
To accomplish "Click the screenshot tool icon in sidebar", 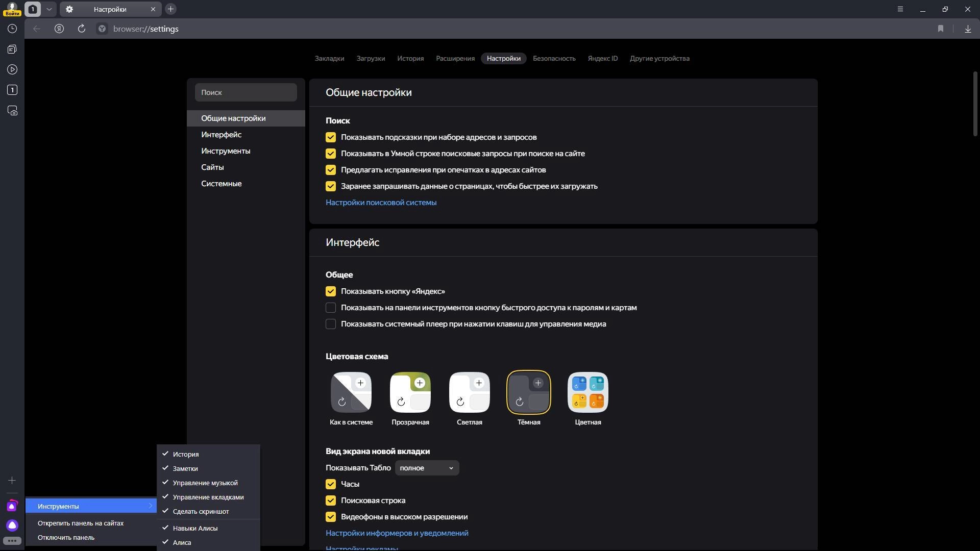I will coord(12,111).
